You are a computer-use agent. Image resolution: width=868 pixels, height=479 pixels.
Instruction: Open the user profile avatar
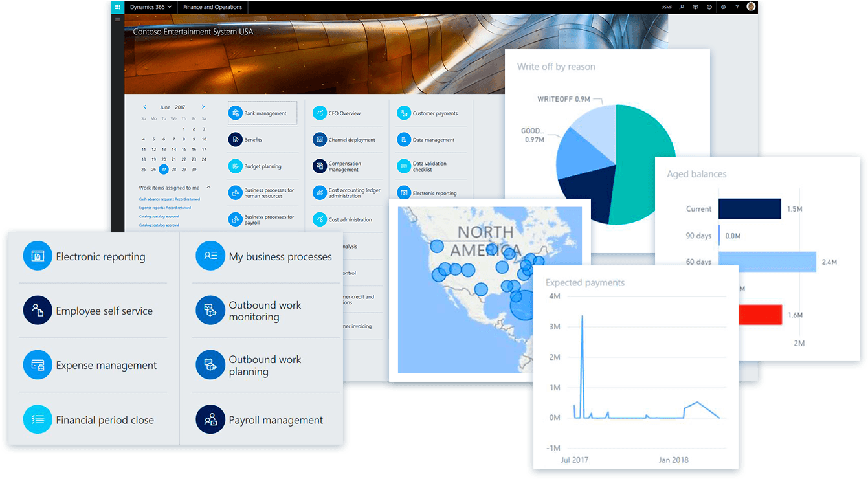tap(751, 7)
